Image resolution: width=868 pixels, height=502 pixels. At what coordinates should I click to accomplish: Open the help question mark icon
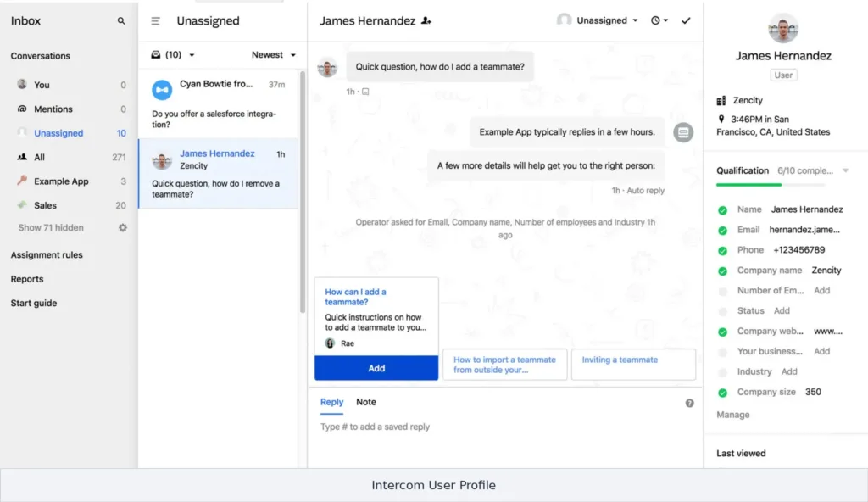point(689,404)
